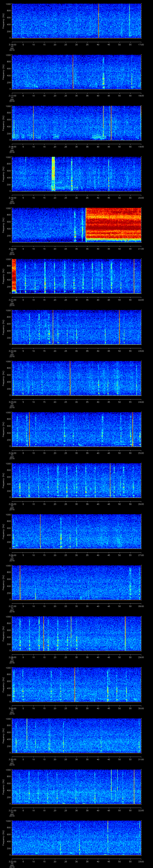Select the 3:22:00 start time label
The height and width of the screenshot is (868, 153).
[12, 351]
